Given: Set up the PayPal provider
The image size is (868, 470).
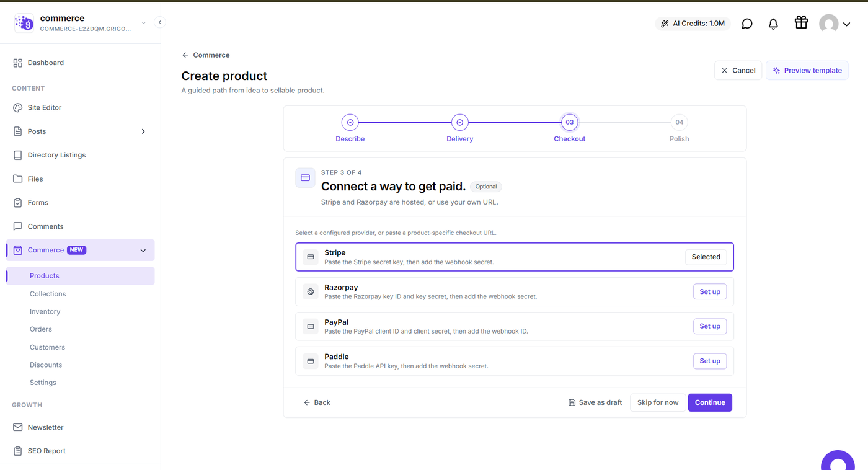Looking at the screenshot, I should [x=710, y=326].
